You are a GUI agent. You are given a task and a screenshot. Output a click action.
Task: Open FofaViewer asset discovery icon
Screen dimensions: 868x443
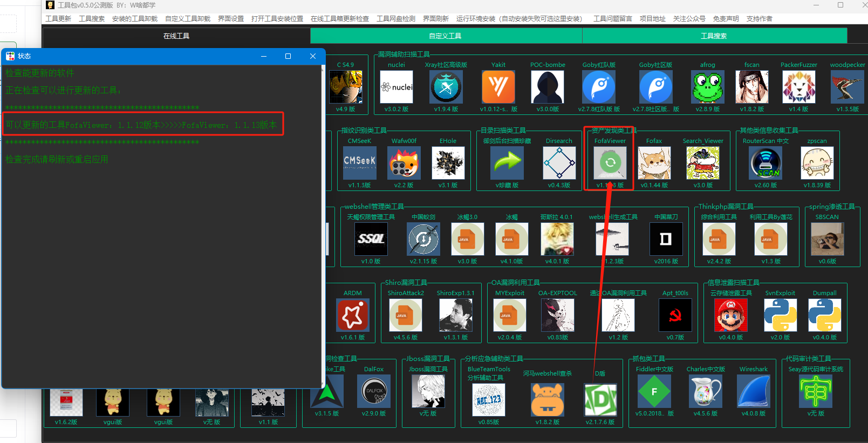pyautogui.click(x=610, y=163)
